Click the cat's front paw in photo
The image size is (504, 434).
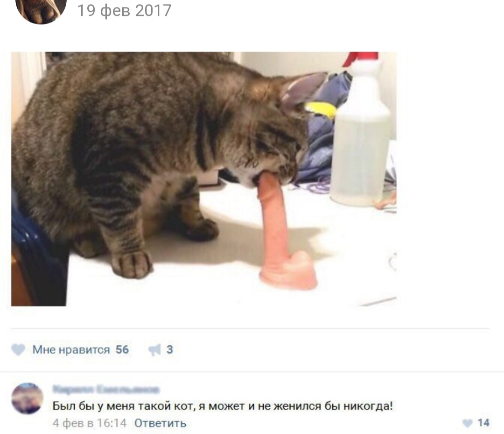point(132,264)
